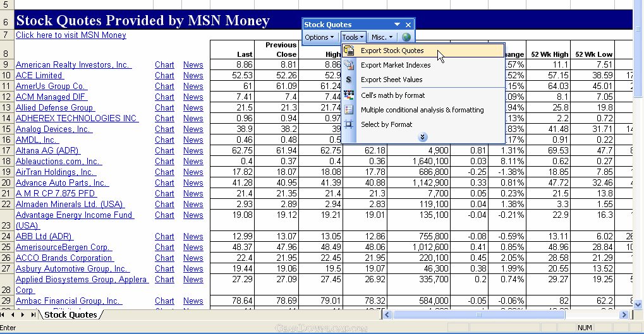Select the Stock Quotes Provided by MSN Money title
644x334 pixels.
[x=143, y=20]
